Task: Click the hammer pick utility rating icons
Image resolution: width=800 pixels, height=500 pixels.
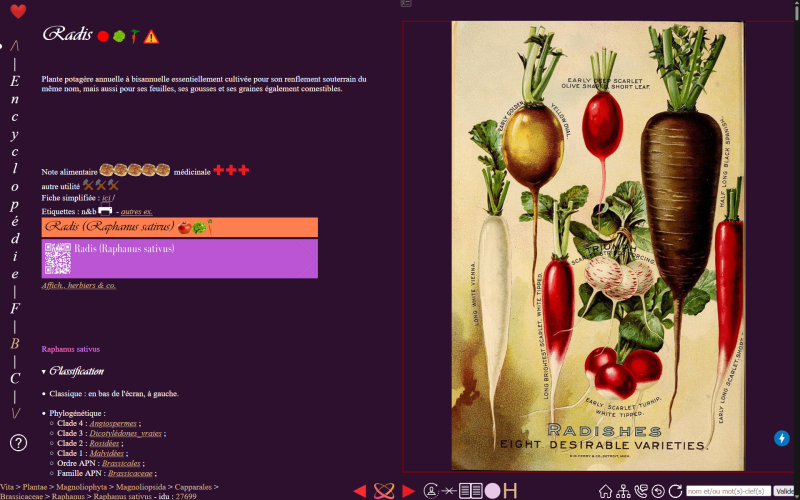Action: pos(101,185)
